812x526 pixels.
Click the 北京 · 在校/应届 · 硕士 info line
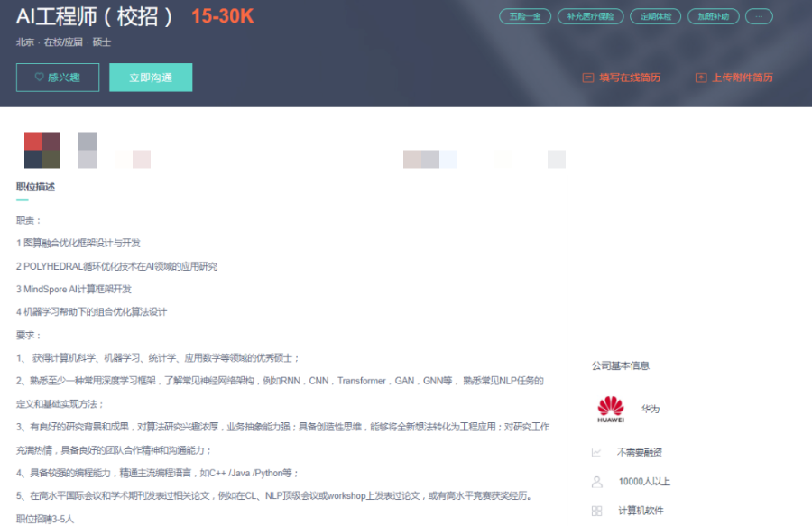pos(63,42)
